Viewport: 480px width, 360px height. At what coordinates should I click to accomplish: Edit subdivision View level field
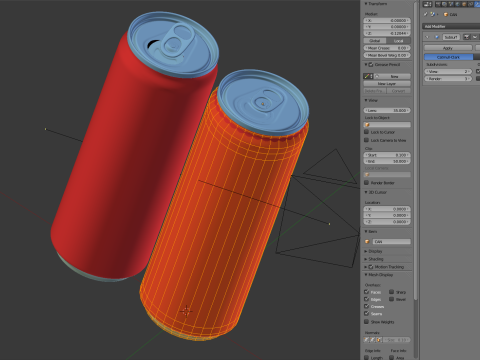448,71
